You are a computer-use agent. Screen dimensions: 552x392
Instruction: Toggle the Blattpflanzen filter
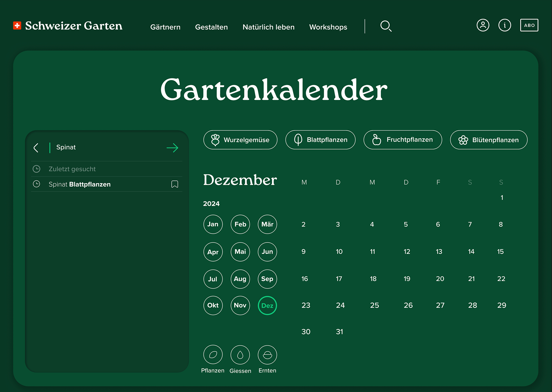[x=320, y=140]
